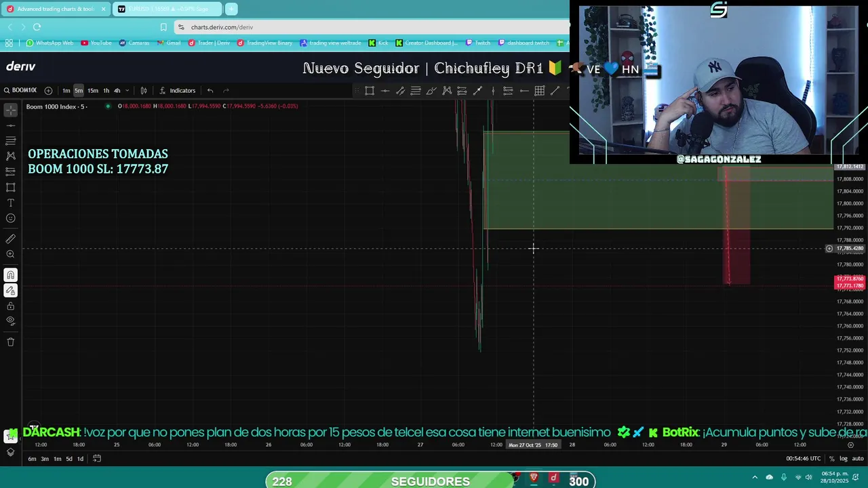868x488 pixels.
Task: Toggle percent scale on price axis
Action: [x=831, y=459]
